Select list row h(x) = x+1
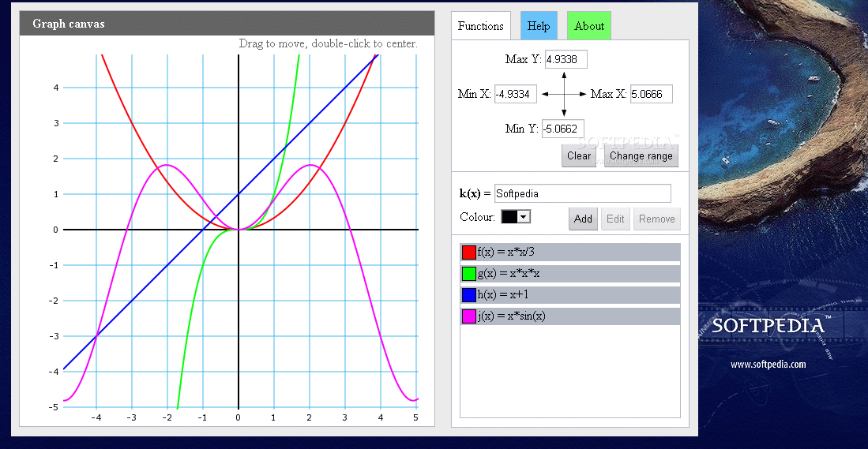The height and width of the screenshot is (449, 868). pos(569,294)
